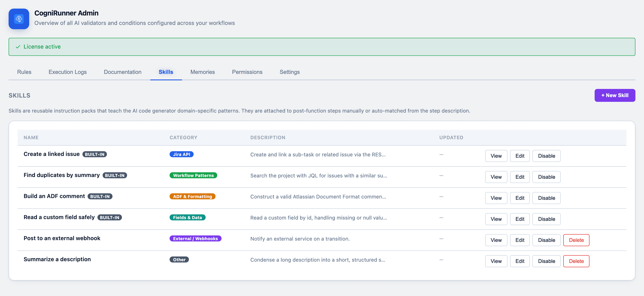Select the Skills tab

coord(166,72)
